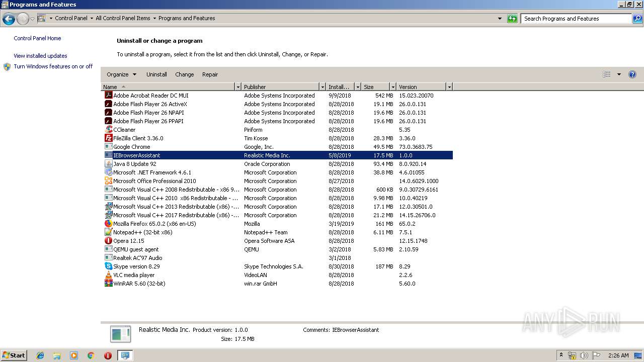Click the Opera 12.15 list icon

pyautogui.click(x=108, y=241)
